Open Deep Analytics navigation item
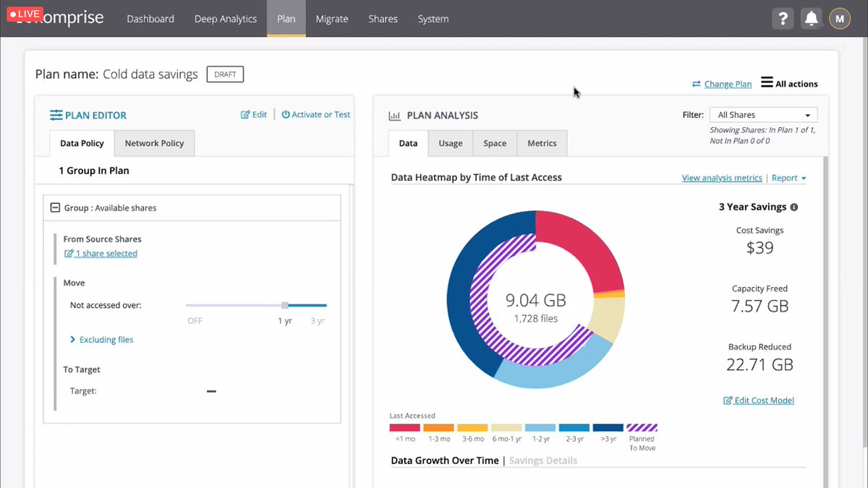This screenshot has height=488, width=868. click(226, 19)
